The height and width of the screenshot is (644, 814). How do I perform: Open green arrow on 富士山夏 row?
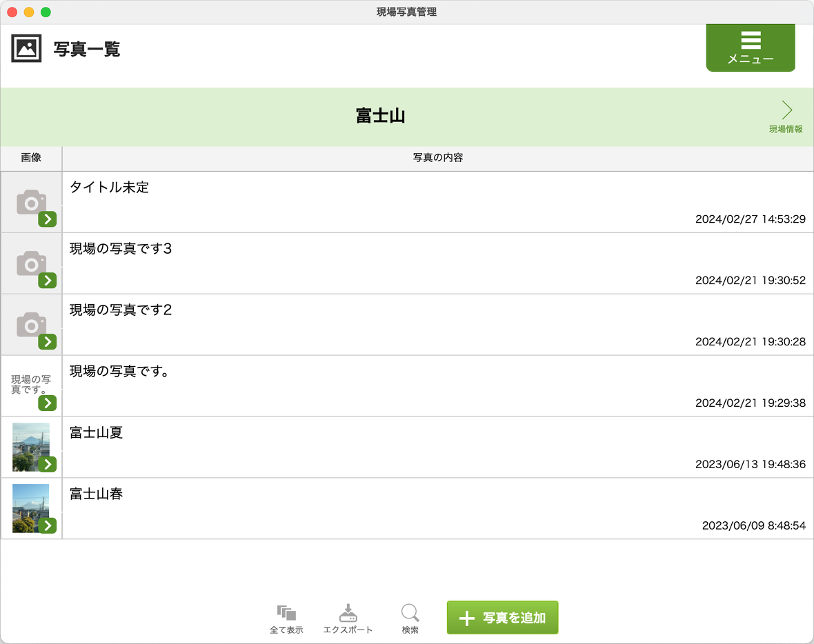click(48, 465)
